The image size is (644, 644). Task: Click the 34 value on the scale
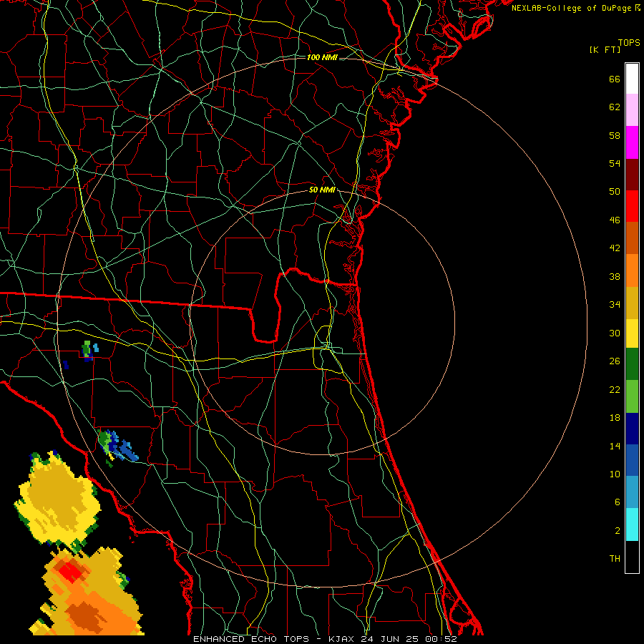(615, 305)
